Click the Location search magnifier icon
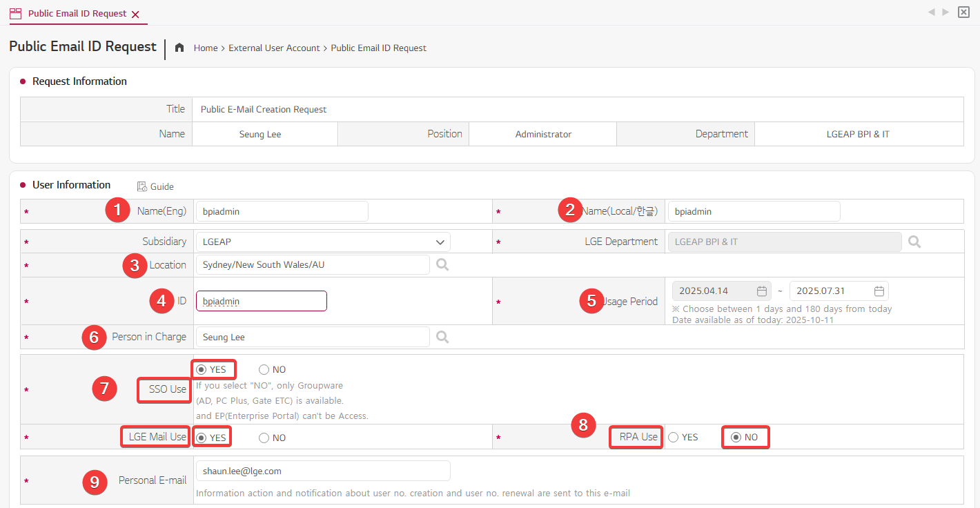 (x=442, y=264)
